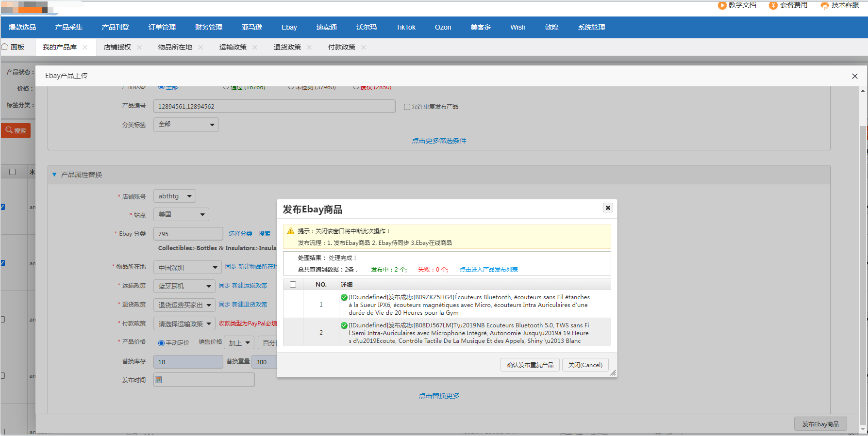Select the 手动定价 radio button
This screenshot has width=868, height=436.
pyautogui.click(x=161, y=343)
